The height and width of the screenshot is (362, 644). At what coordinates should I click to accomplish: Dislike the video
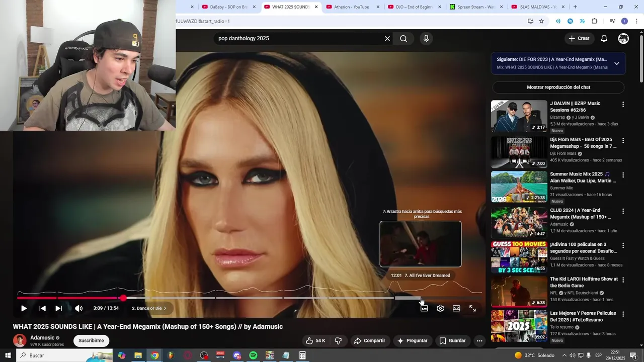tap(338, 340)
